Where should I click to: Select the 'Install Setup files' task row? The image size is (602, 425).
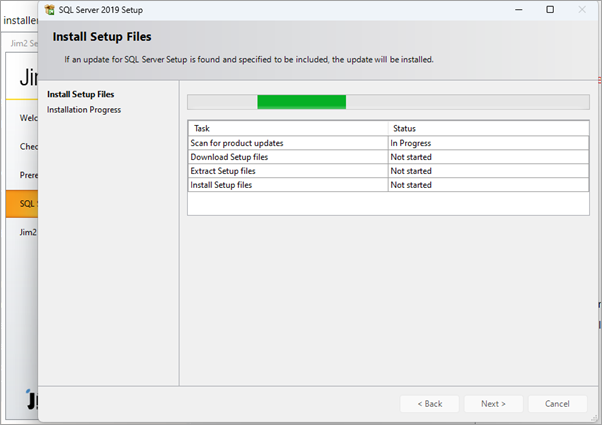click(x=388, y=185)
